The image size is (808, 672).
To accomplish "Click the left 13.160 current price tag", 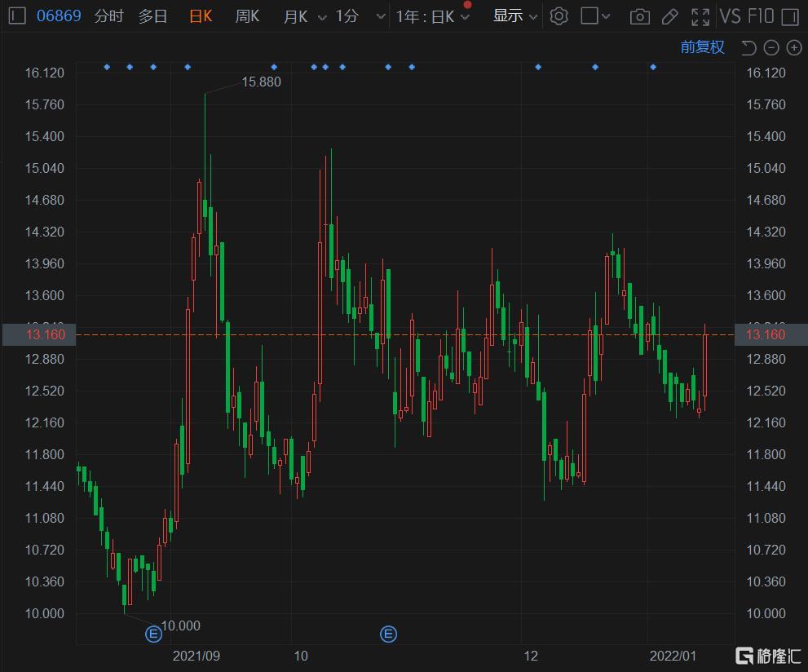I will tap(39, 334).
